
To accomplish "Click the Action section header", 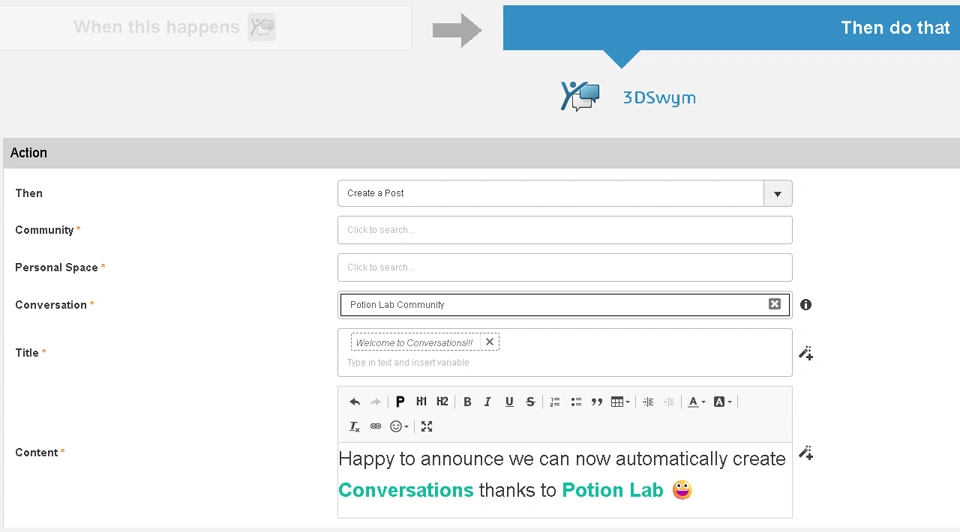I will 481,153.
